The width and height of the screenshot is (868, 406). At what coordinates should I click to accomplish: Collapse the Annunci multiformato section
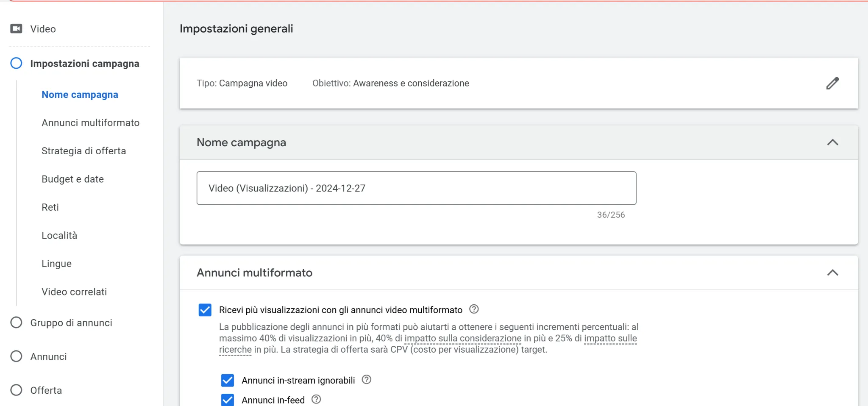coord(833,273)
